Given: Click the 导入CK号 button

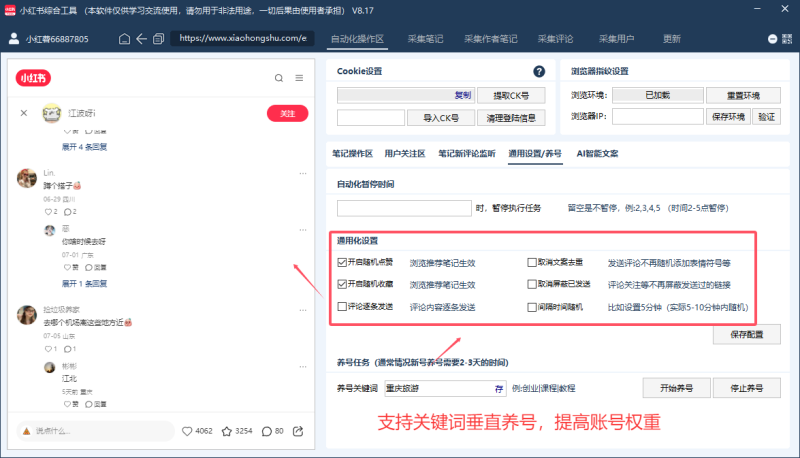Looking at the screenshot, I should [441, 118].
